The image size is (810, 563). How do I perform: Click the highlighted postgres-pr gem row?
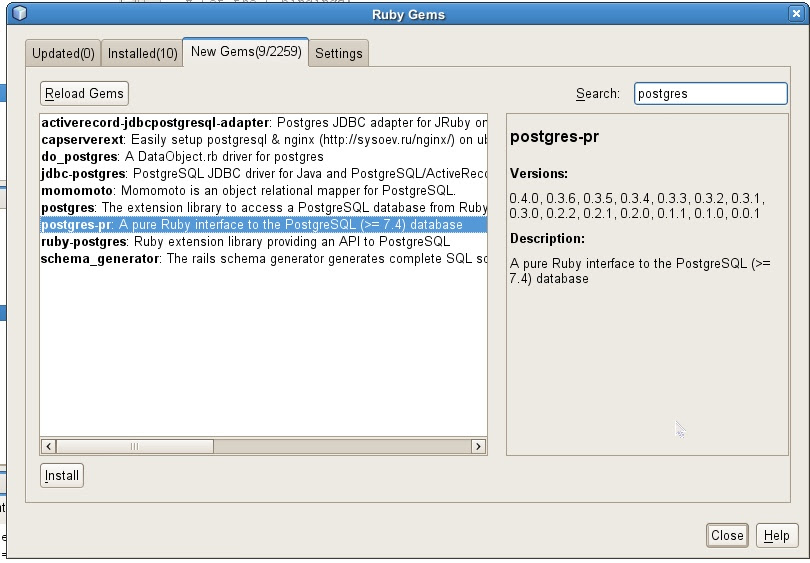[x=263, y=225]
